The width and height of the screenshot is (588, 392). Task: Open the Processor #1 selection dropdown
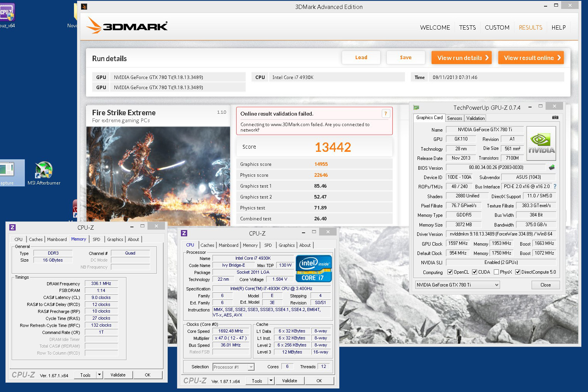coord(233,367)
